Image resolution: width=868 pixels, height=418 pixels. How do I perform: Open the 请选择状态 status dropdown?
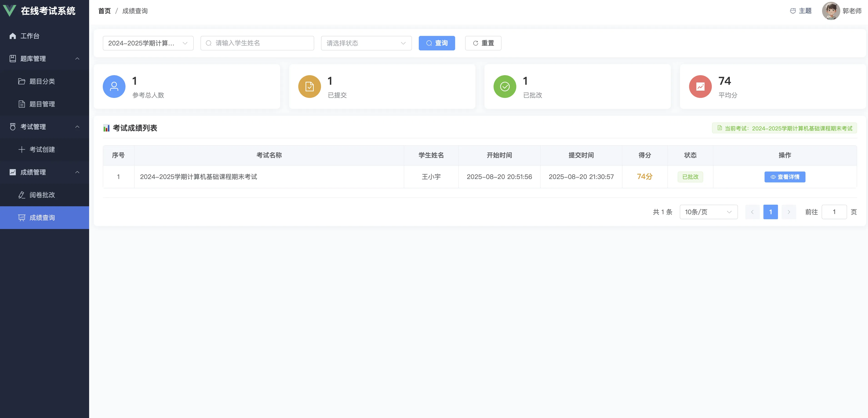pos(366,43)
